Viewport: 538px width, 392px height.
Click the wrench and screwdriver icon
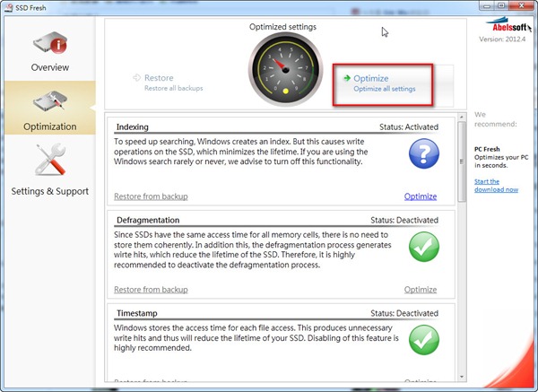pyautogui.click(x=50, y=160)
